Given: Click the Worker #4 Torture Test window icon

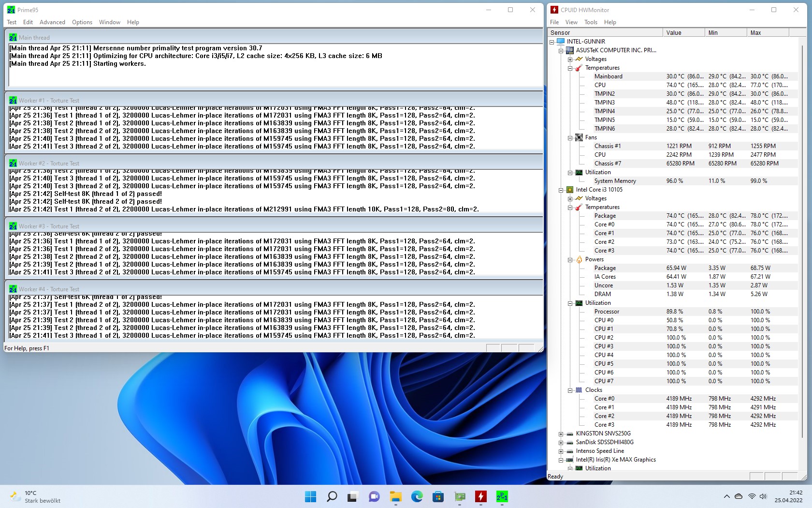Looking at the screenshot, I should 13,289.
